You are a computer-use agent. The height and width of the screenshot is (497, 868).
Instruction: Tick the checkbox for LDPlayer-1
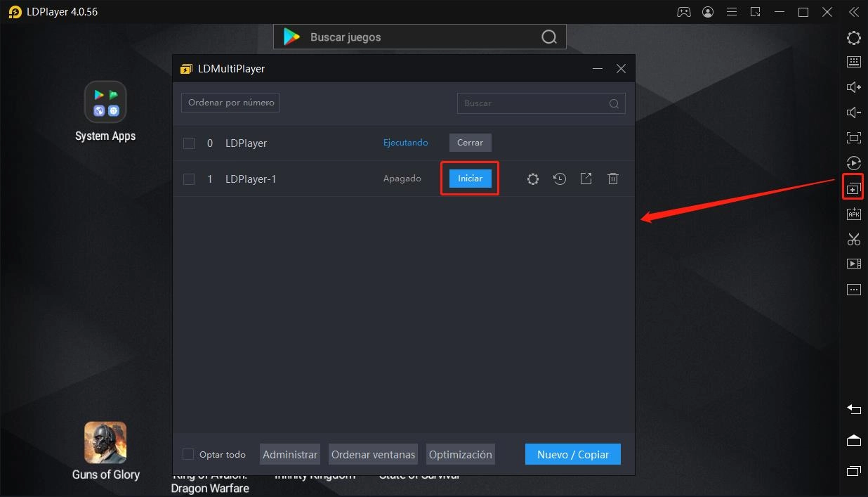pos(189,179)
